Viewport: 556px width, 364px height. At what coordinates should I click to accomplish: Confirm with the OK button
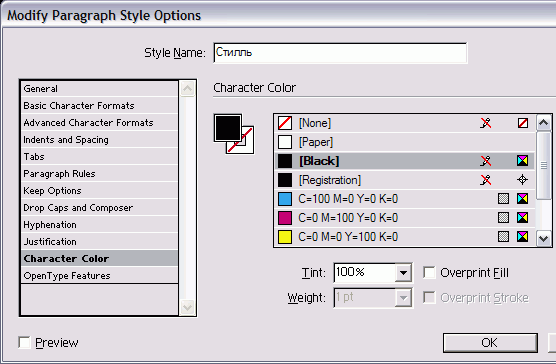(x=490, y=343)
